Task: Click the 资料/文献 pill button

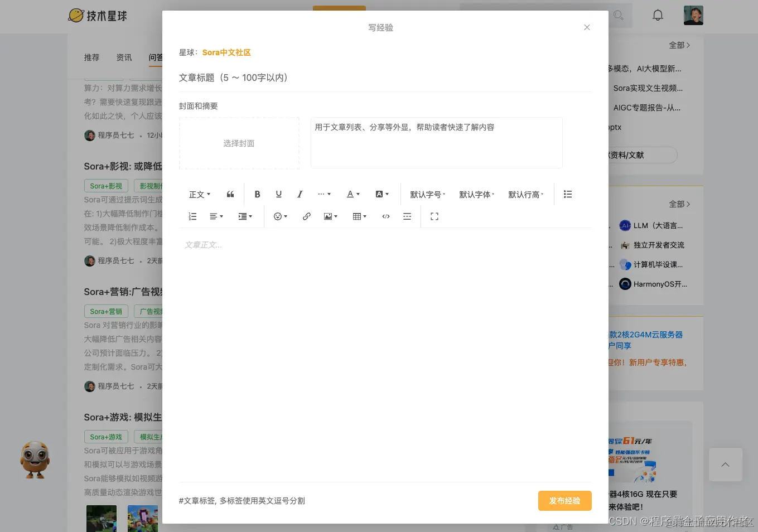Action: point(643,155)
